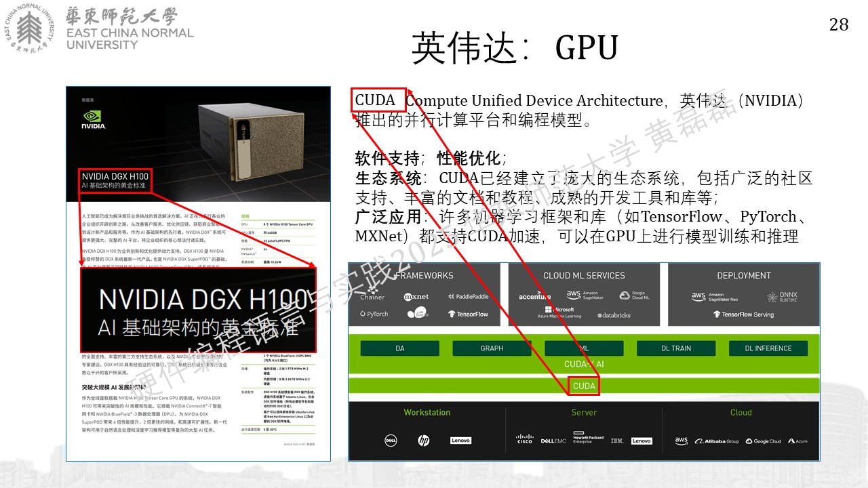The height and width of the screenshot is (488, 868).
Task: Click the aws logo in the Cloud section
Action: coord(681,441)
